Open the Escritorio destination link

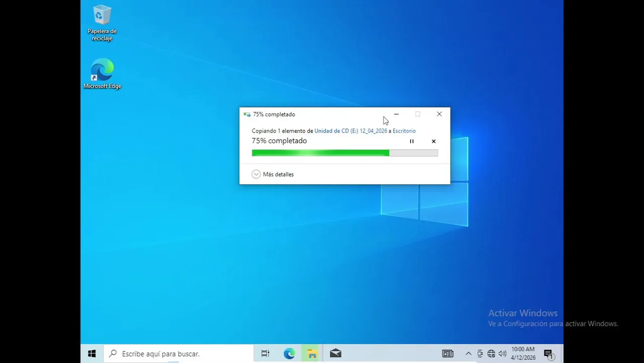404,131
